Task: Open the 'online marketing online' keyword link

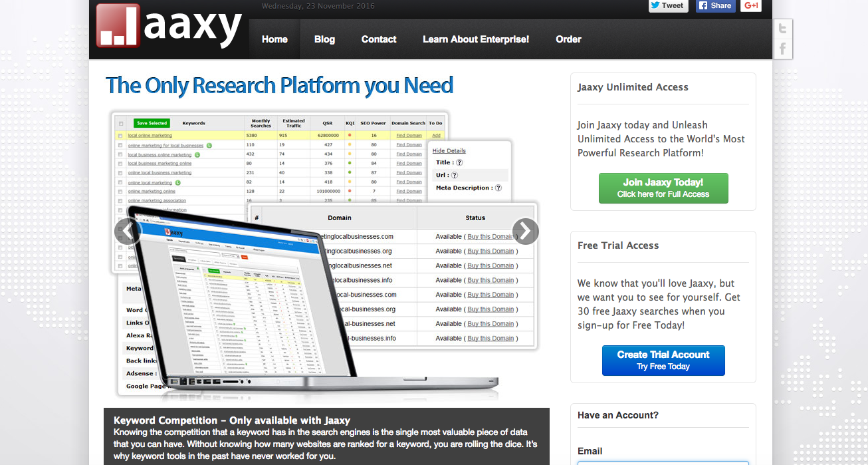Action: point(152,192)
